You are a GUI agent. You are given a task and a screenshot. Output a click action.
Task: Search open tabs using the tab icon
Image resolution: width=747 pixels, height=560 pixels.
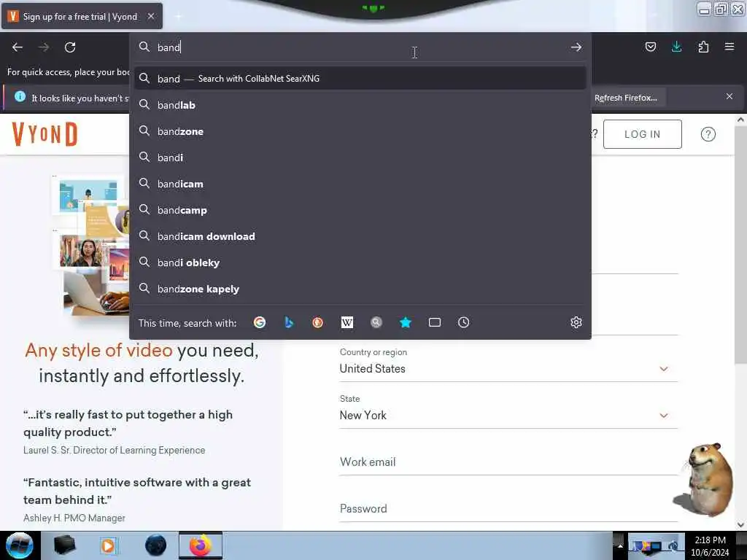(x=435, y=322)
